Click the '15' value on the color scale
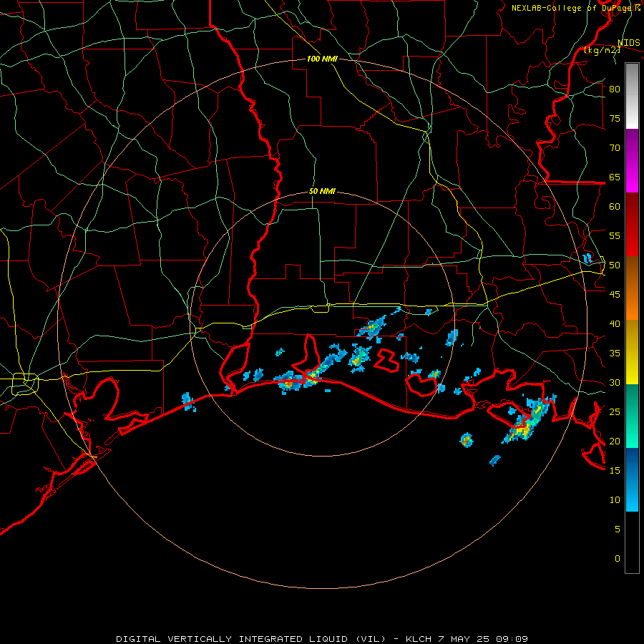Viewport: 644px width, 644px height. point(615,470)
